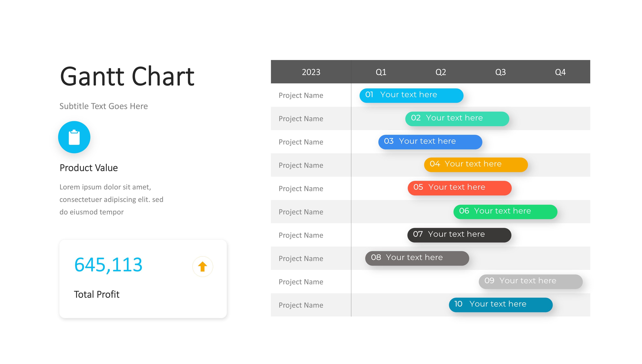Select the blue 03 task bar
The image size is (642, 364).
click(x=430, y=142)
